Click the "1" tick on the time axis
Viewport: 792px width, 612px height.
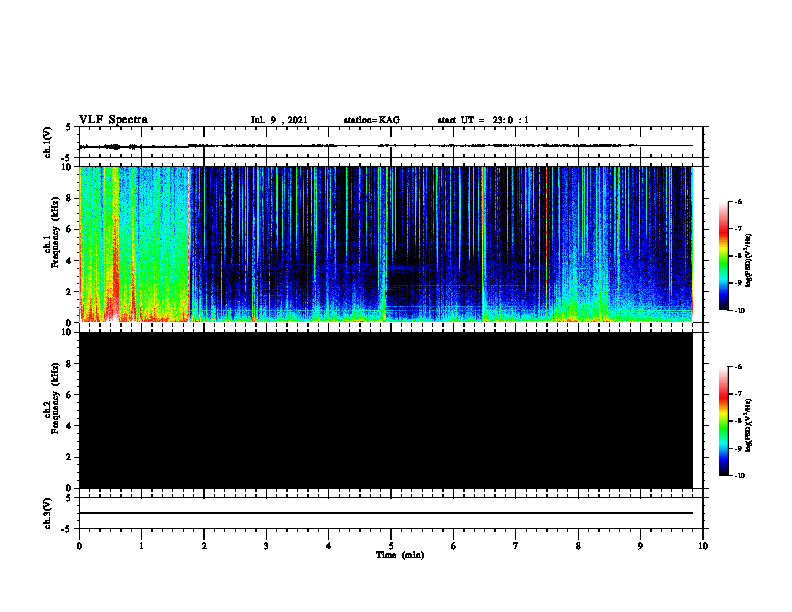pyautogui.click(x=141, y=546)
